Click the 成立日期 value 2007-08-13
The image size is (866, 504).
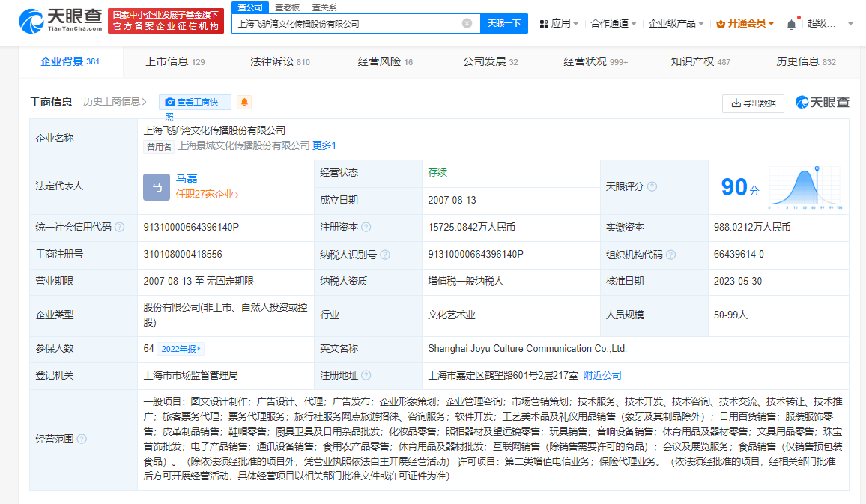(452, 200)
